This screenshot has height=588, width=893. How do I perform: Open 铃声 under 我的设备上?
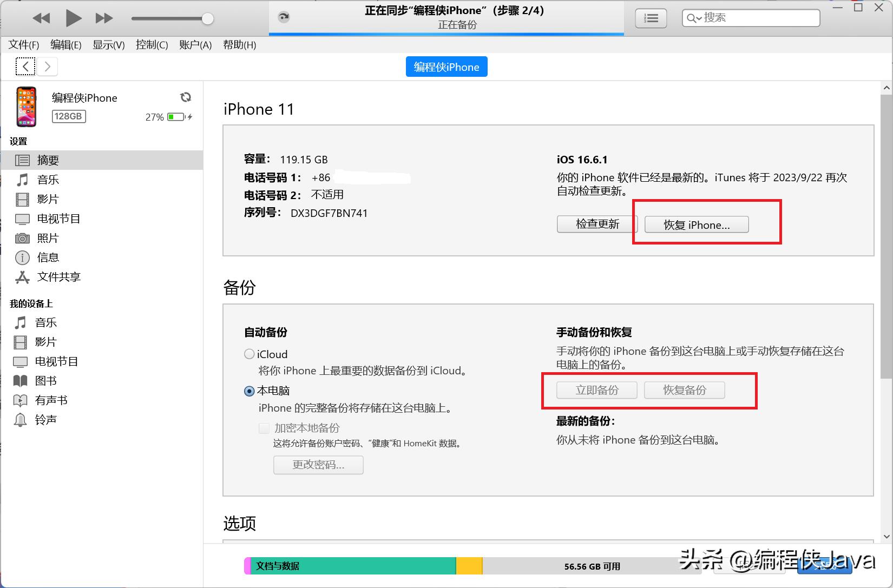(x=46, y=419)
